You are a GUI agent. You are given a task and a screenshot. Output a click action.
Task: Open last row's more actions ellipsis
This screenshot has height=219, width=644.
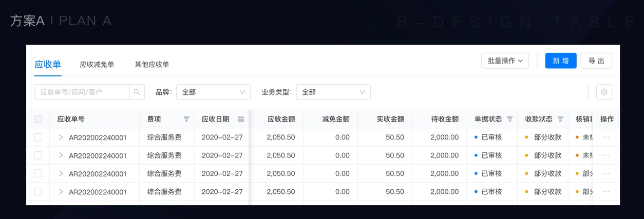(x=606, y=192)
